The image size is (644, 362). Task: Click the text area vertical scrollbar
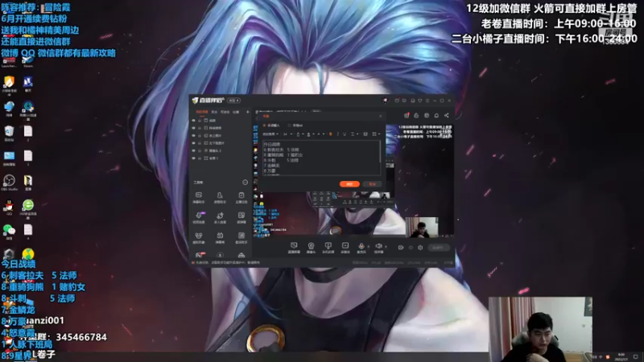(380, 152)
